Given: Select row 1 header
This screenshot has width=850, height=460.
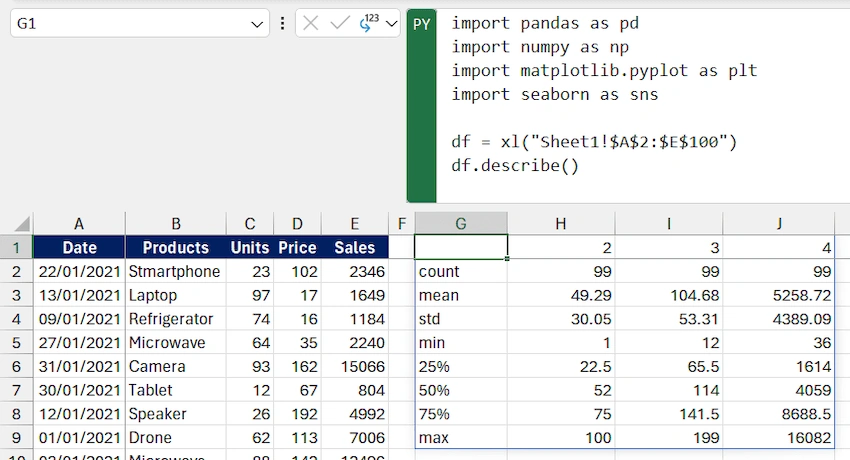Looking at the screenshot, I should point(16,248).
